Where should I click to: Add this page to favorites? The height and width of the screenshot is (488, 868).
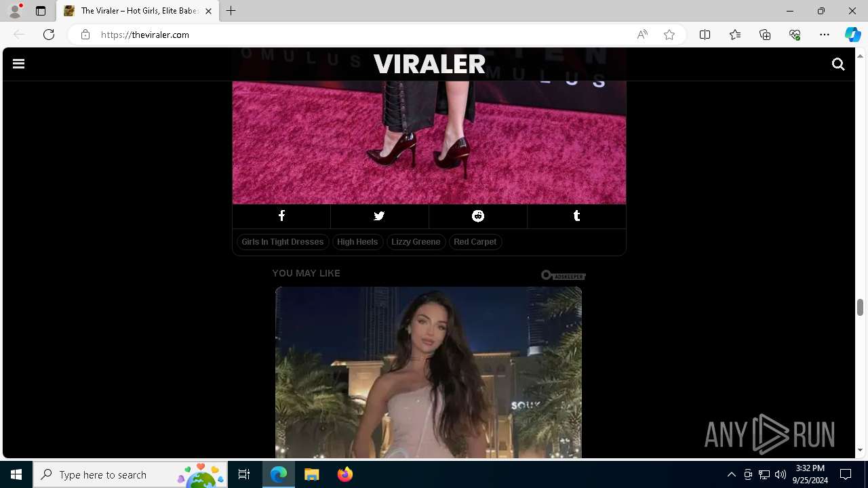click(669, 35)
